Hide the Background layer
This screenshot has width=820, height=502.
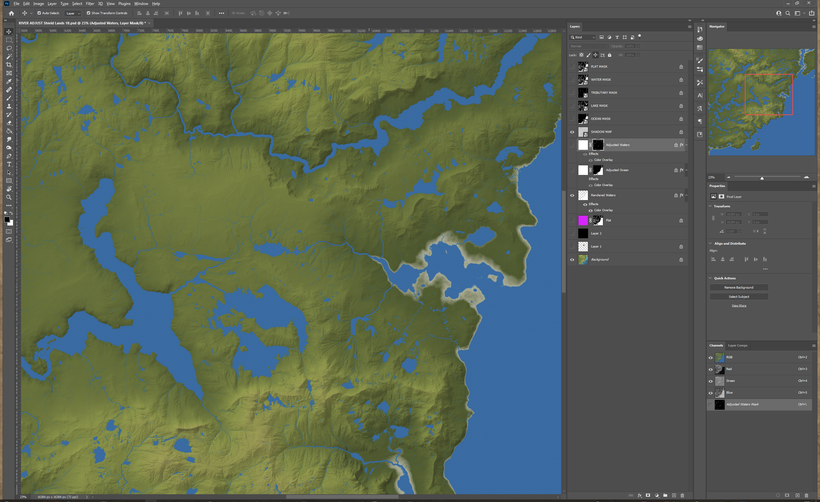[573, 259]
